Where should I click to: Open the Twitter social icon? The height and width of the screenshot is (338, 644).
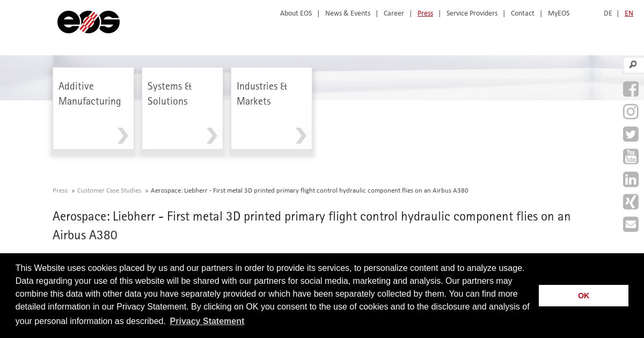pyautogui.click(x=631, y=134)
